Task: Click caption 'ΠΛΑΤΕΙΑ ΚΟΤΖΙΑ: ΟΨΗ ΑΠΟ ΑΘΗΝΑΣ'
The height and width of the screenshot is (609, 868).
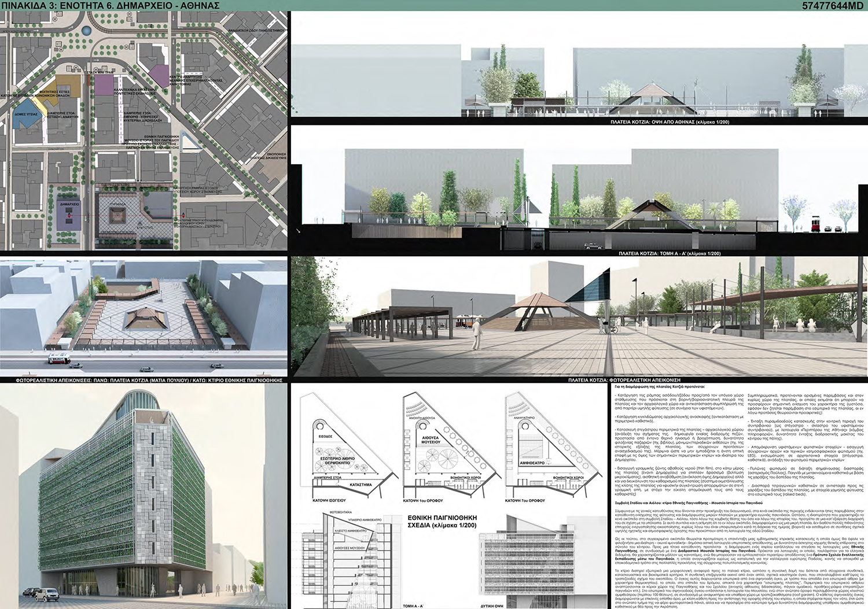Action: [x=652, y=123]
